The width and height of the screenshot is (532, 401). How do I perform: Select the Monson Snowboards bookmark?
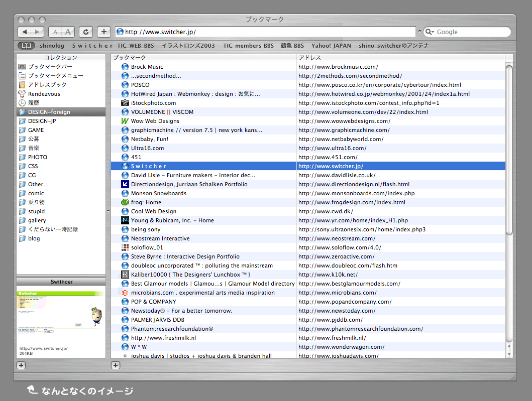pos(159,193)
